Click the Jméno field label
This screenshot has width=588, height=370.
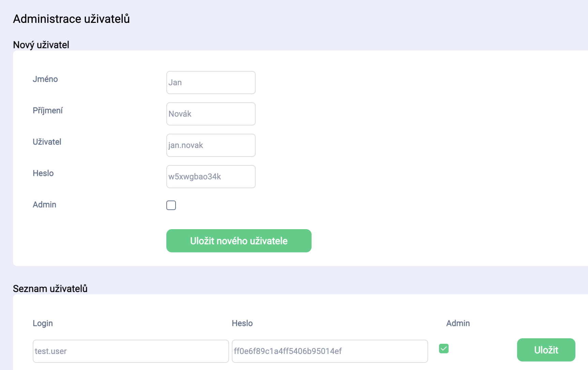(x=45, y=79)
